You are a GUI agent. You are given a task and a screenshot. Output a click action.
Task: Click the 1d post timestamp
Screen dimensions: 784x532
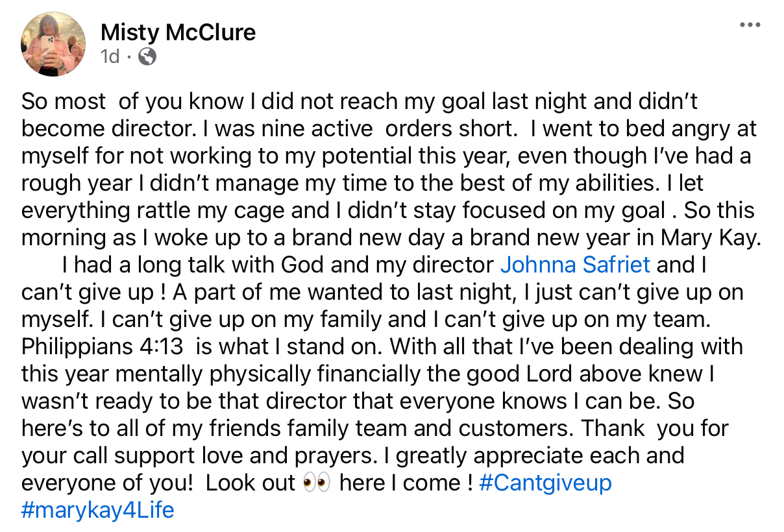110,57
